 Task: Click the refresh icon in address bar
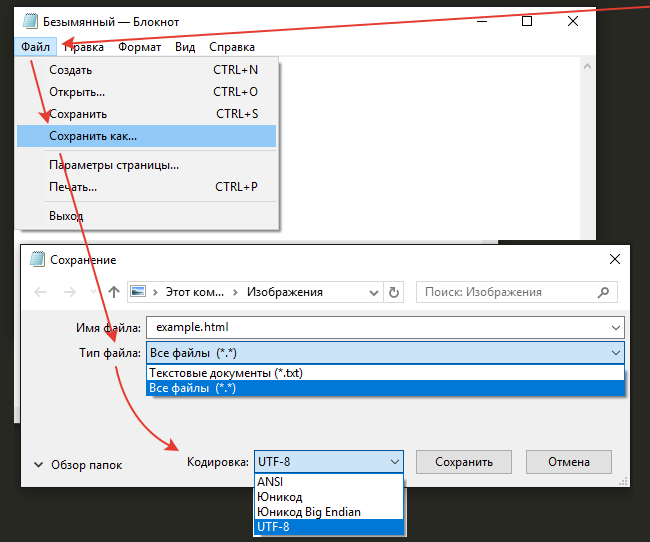(x=393, y=292)
